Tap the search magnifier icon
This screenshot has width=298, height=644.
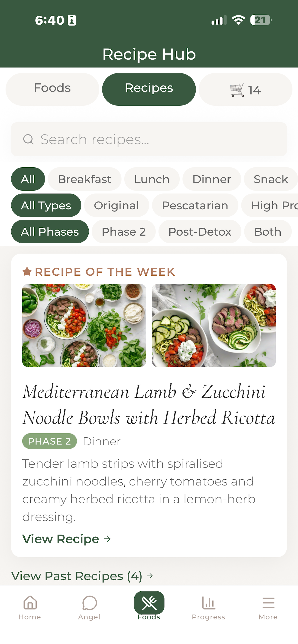[28, 139]
